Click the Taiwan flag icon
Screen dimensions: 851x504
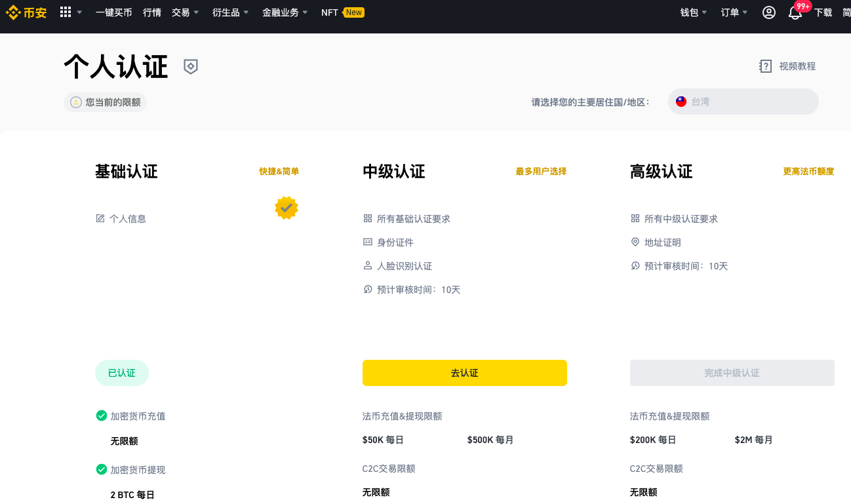[681, 102]
